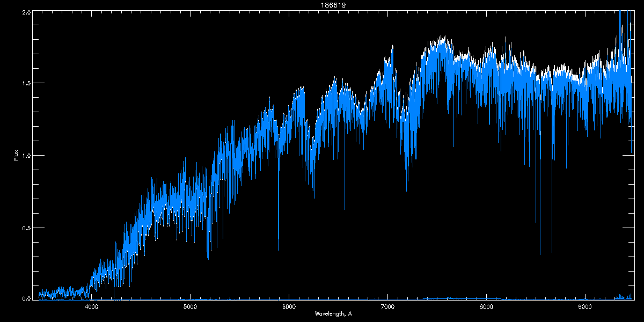Click the Wavelength, A x-axis label
The height and width of the screenshot is (322, 644).
tap(333, 314)
